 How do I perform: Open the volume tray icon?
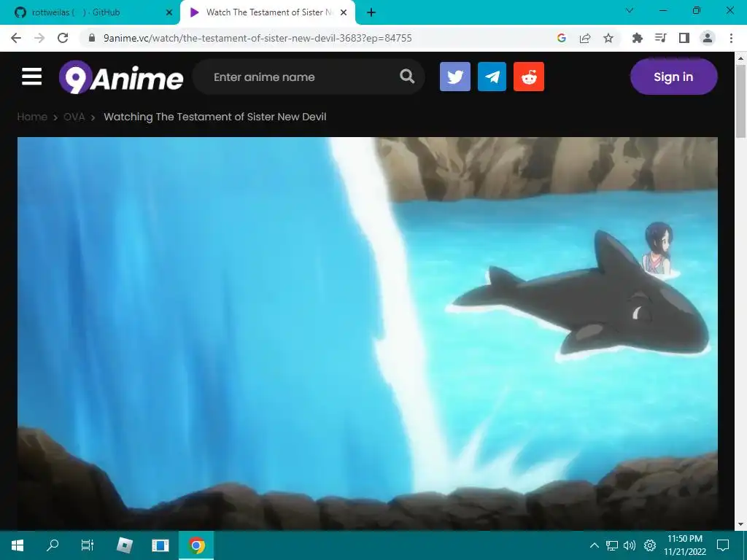click(630, 545)
